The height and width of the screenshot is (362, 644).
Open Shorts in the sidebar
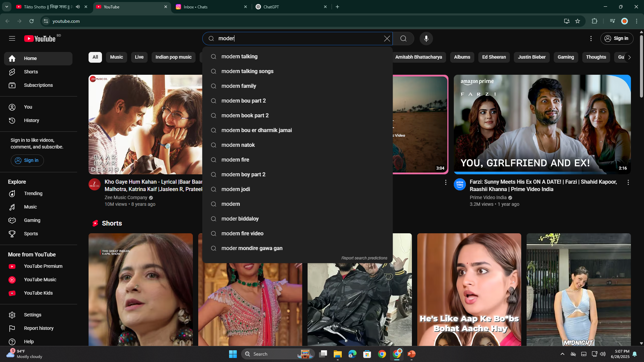(38, 72)
